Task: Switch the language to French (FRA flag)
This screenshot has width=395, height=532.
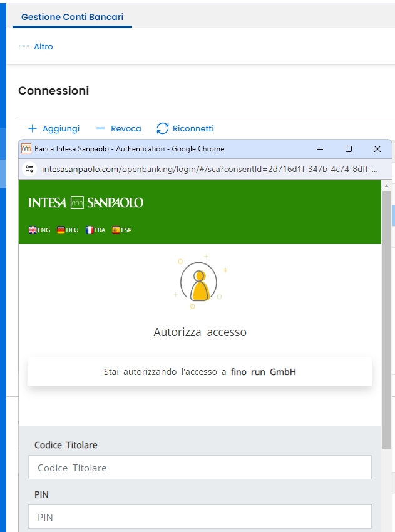Action: tap(96, 230)
